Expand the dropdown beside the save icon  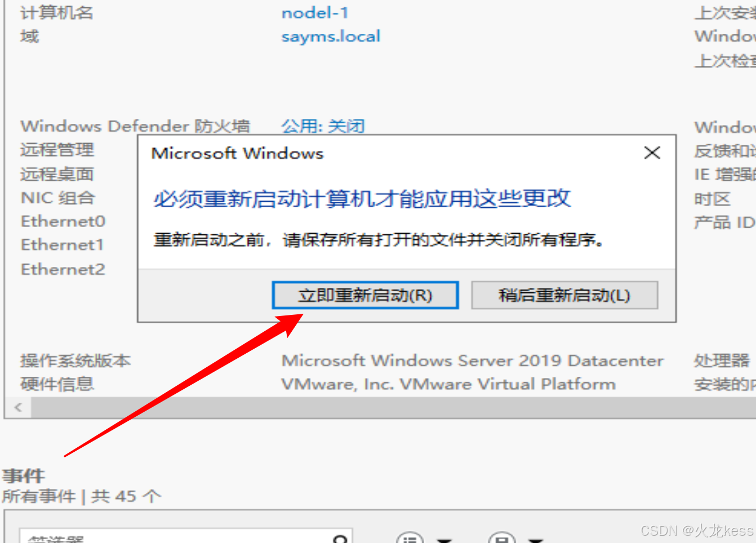point(536,540)
